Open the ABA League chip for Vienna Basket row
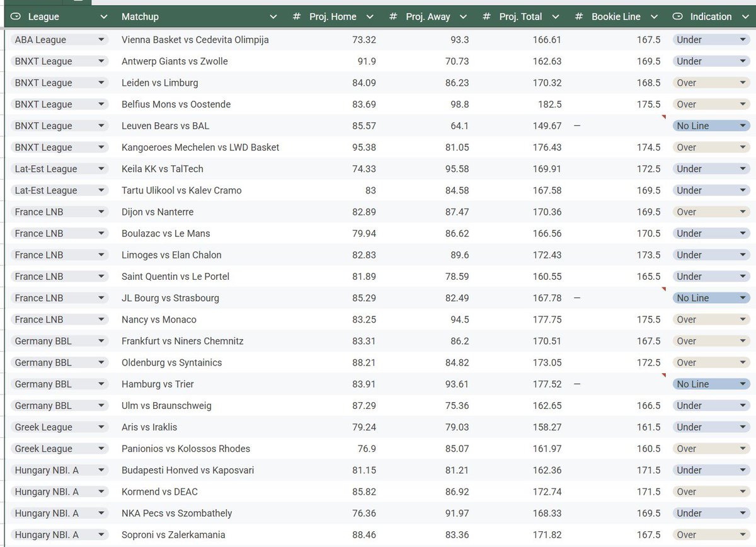 pyautogui.click(x=60, y=40)
